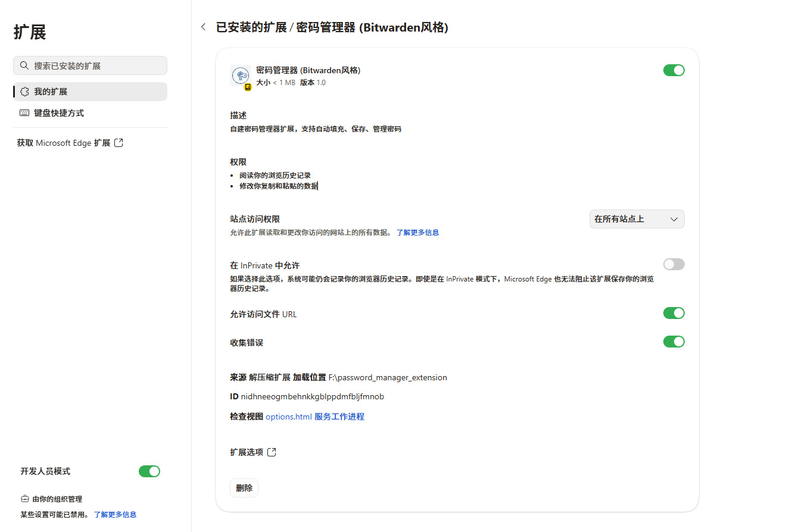
Task: Click the keyboard icon beside 键盘快捷方式
Action: (x=24, y=113)
